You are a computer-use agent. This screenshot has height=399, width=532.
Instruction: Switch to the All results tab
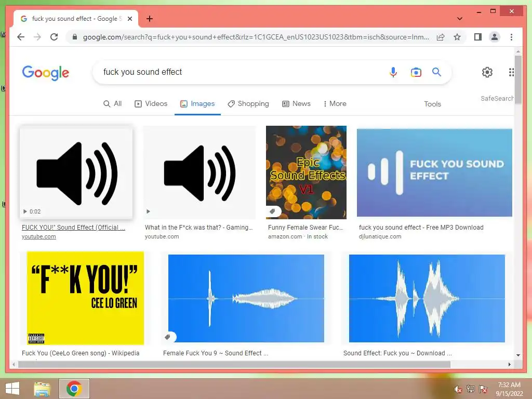click(x=112, y=104)
